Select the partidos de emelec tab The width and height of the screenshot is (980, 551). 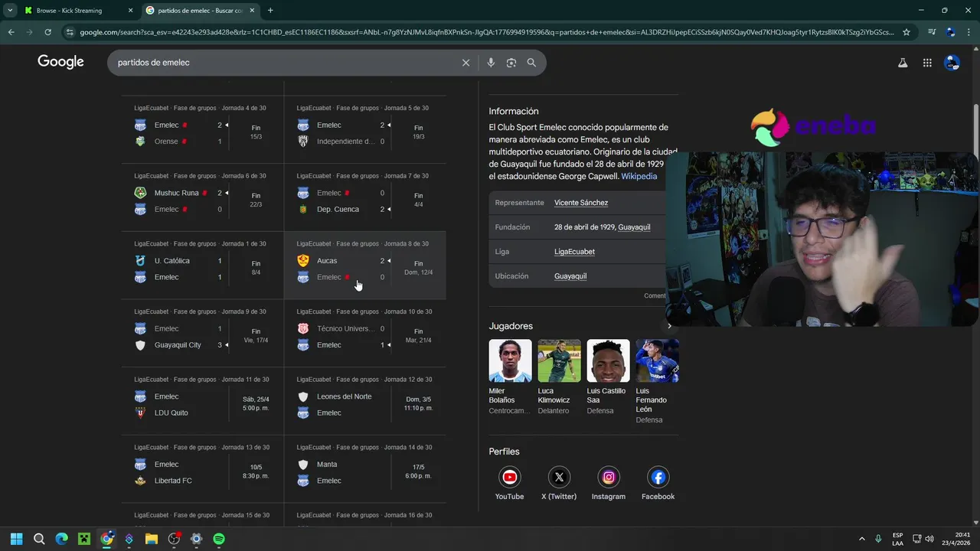click(201, 11)
